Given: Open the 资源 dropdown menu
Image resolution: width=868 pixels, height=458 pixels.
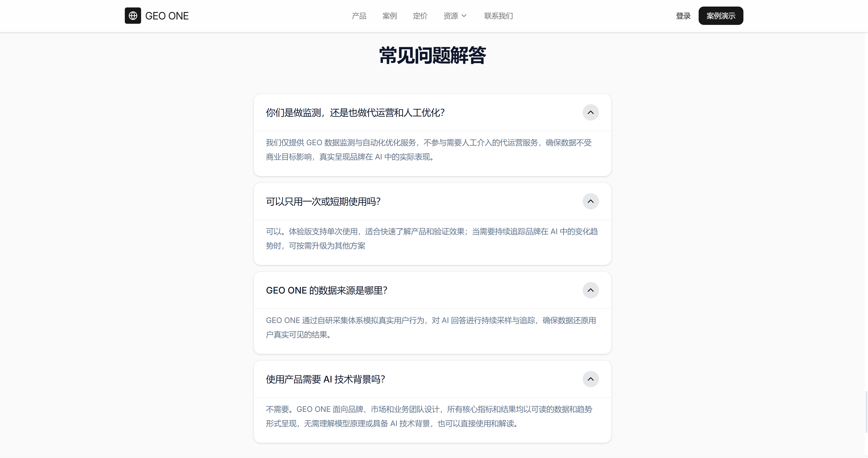Looking at the screenshot, I should point(451,16).
